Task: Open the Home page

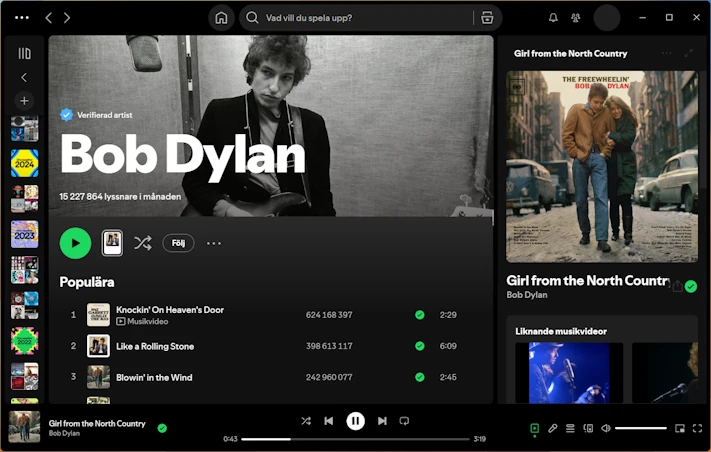Action: 221,18
